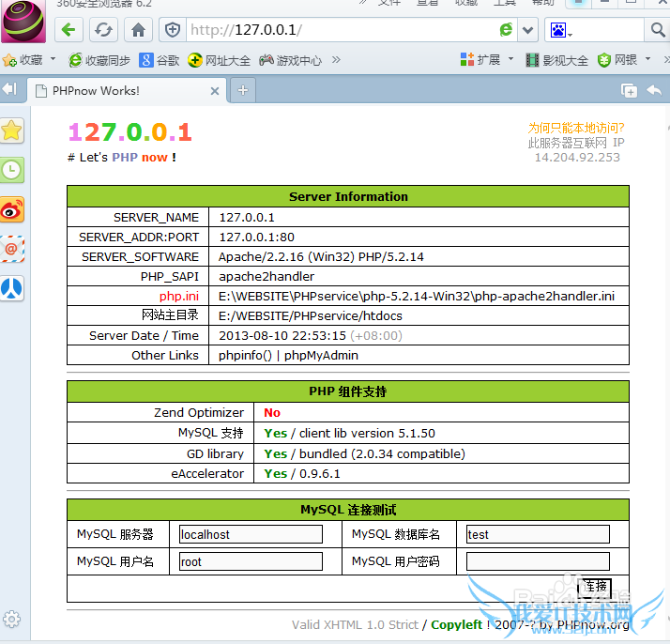670x644 pixels.
Task: Click the settings gear at sidebar bottom
Action: [x=11, y=619]
